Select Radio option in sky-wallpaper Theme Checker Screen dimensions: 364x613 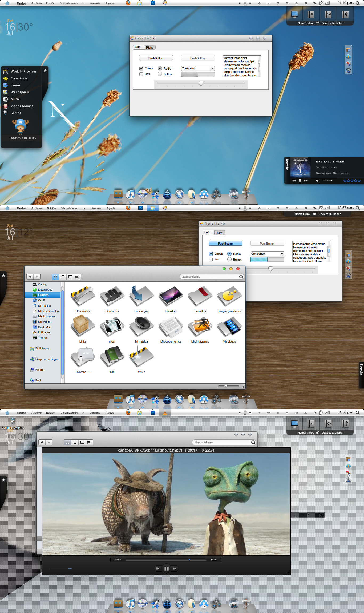click(x=160, y=68)
